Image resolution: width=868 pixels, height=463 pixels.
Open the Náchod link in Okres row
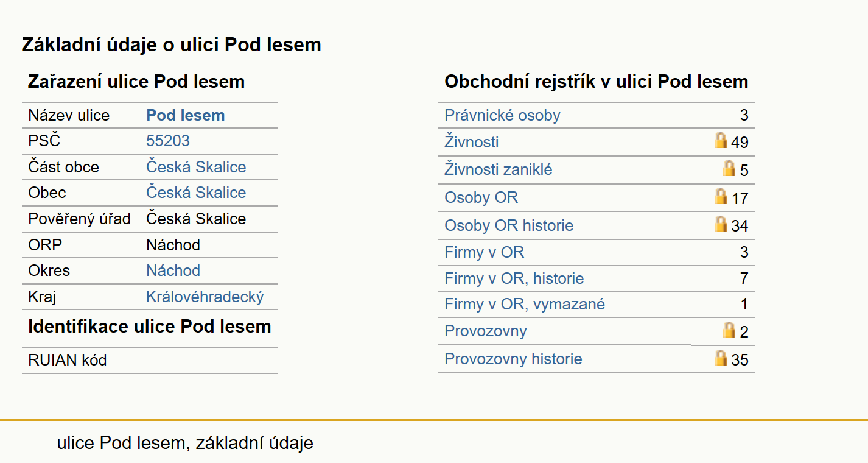(x=173, y=270)
